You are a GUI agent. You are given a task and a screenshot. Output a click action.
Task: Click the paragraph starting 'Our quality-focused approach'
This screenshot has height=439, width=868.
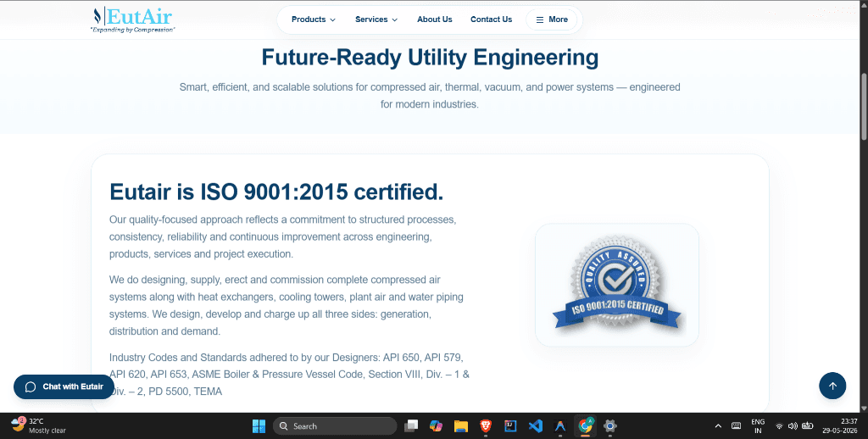click(283, 237)
